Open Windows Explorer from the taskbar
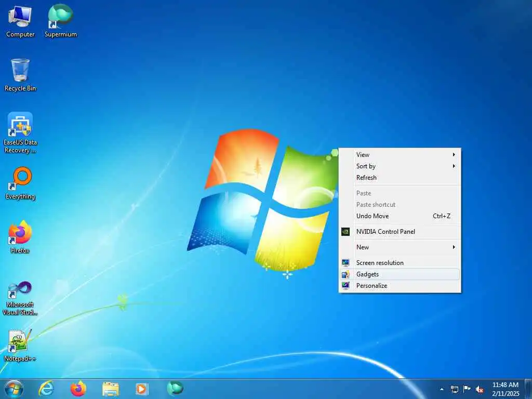Screen dimensions: 532x399 click(x=111, y=389)
